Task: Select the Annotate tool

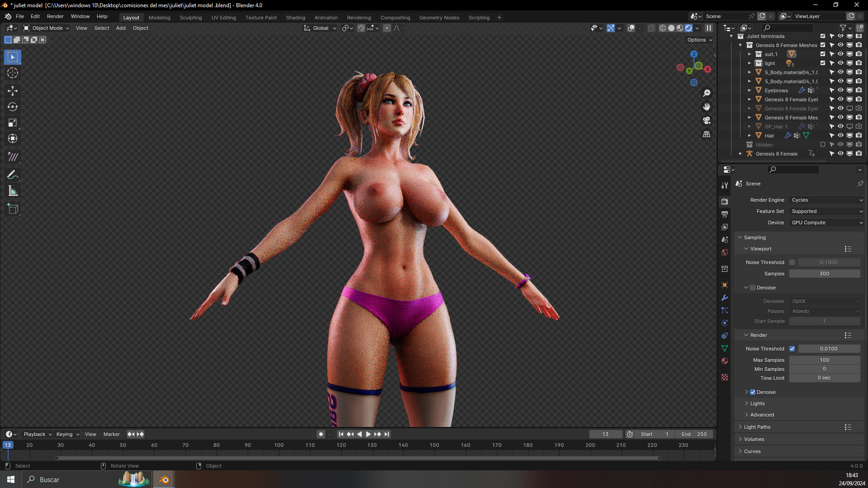Action: pyautogui.click(x=13, y=175)
